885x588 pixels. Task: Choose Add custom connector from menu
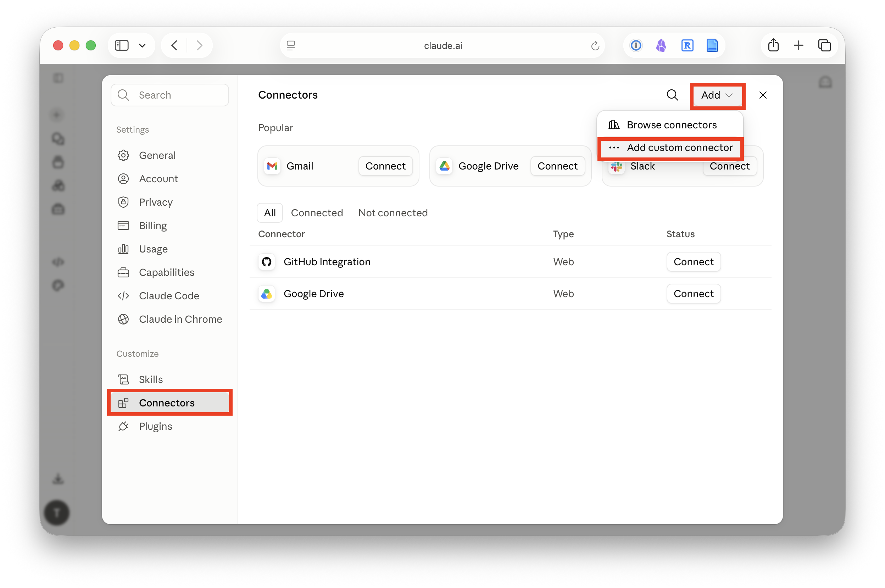(x=670, y=148)
